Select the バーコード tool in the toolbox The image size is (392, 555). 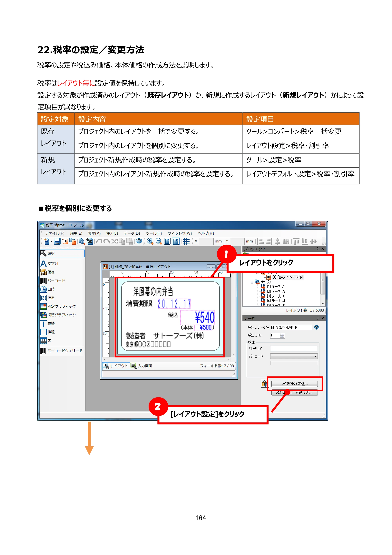click(53, 281)
